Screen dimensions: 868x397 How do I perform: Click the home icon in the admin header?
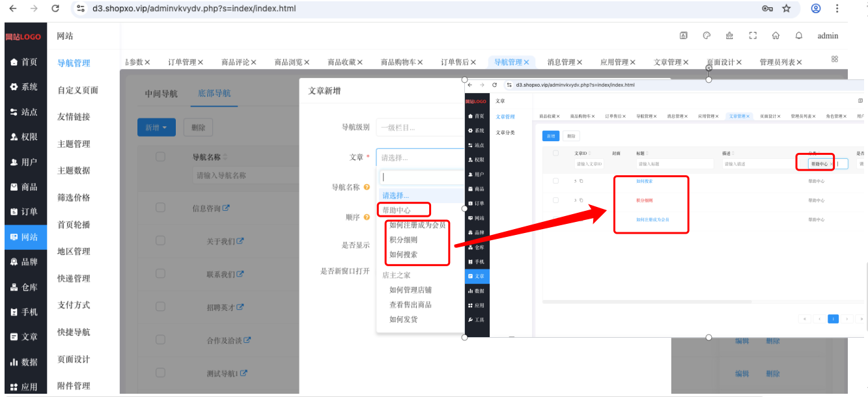pos(776,36)
